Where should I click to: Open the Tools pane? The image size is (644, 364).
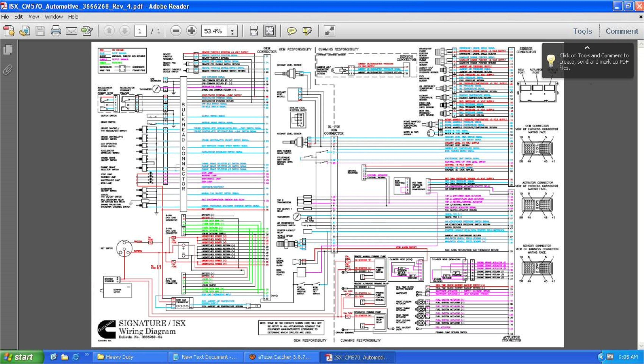click(582, 31)
